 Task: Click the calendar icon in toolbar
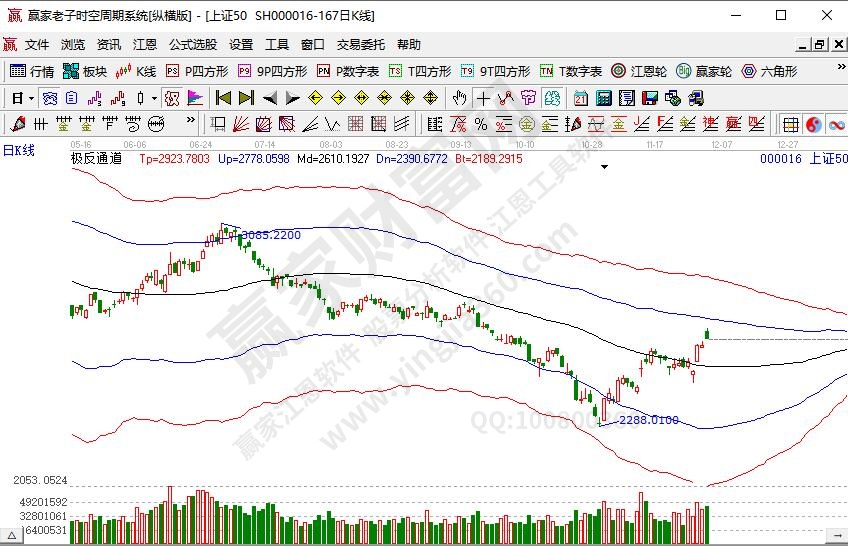pos(581,98)
